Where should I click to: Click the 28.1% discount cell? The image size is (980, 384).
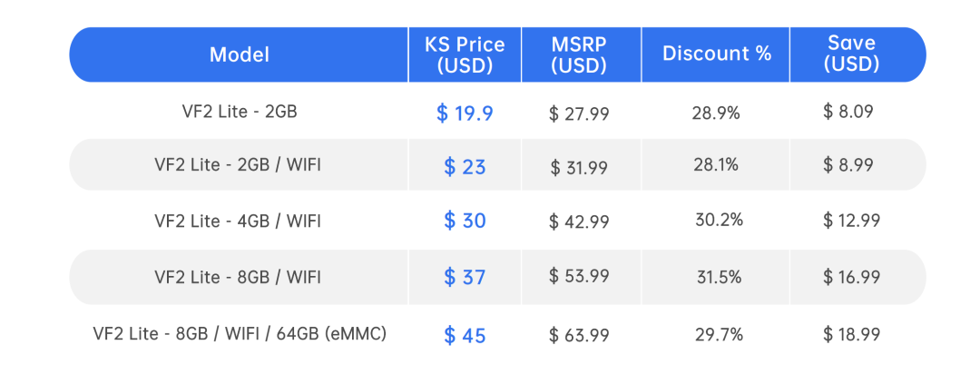[x=716, y=165]
